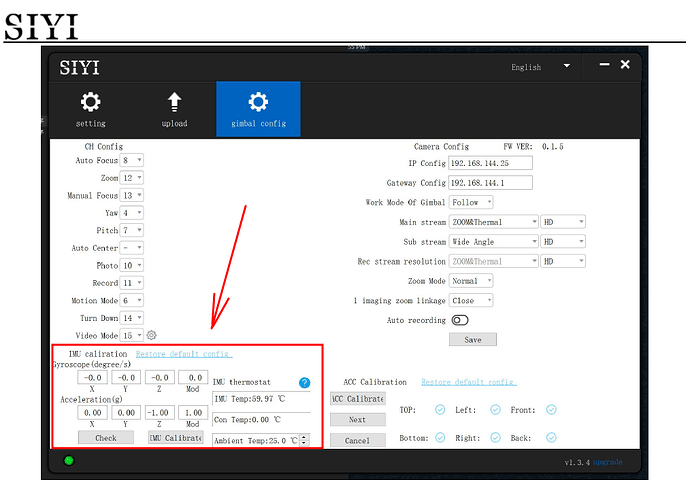Click the Right calibration check icon

pyautogui.click(x=495, y=438)
